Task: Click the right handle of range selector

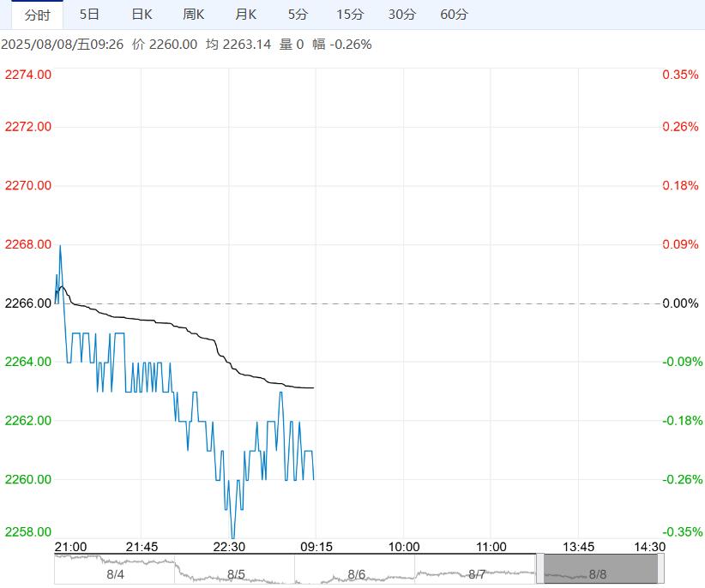Action: coord(661,569)
